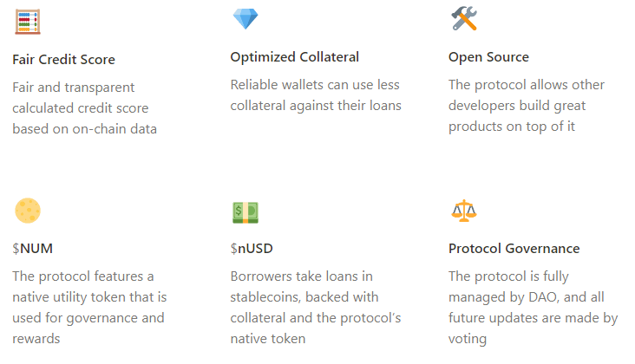
Task: Select the hammer and wrench icon
Action: [x=464, y=18]
